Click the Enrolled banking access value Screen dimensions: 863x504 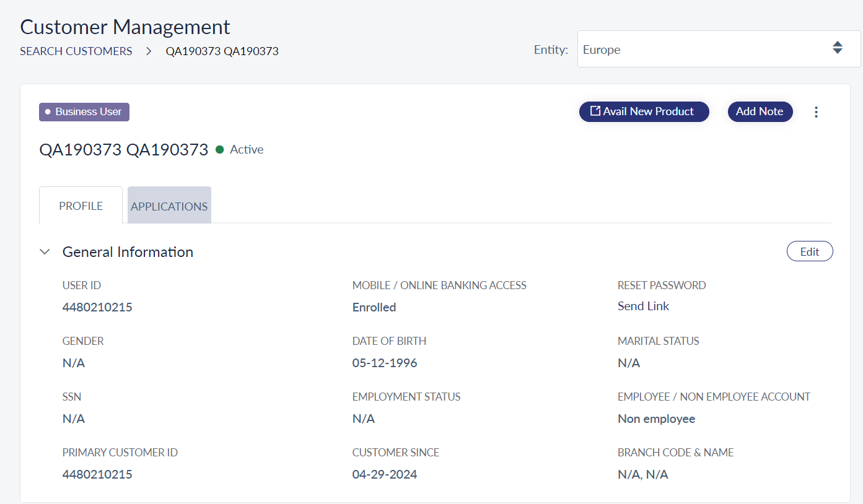(x=374, y=307)
